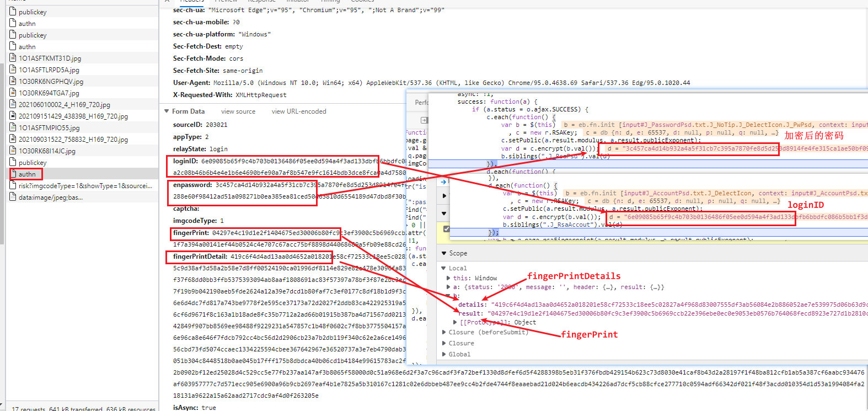The image size is (868, 411).
Task: Click the image icon beside 1O30RK6NGPHQV.jpg
Action: coord(13,81)
